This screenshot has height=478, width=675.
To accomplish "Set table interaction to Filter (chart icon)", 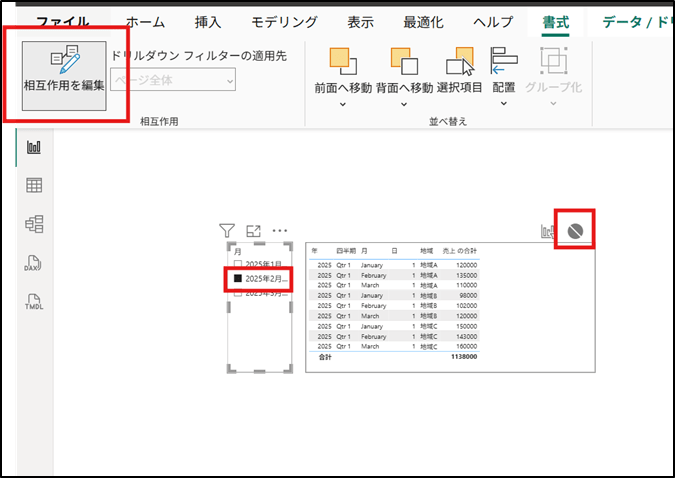I will (x=549, y=231).
